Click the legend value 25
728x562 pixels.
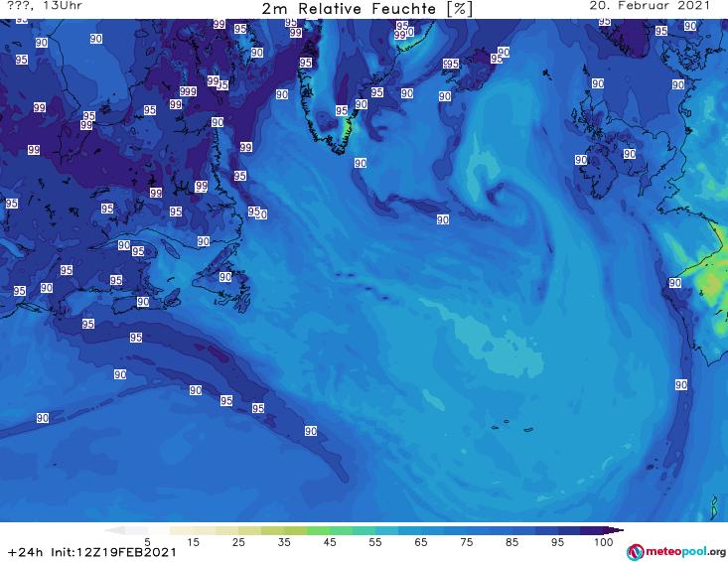(x=238, y=542)
